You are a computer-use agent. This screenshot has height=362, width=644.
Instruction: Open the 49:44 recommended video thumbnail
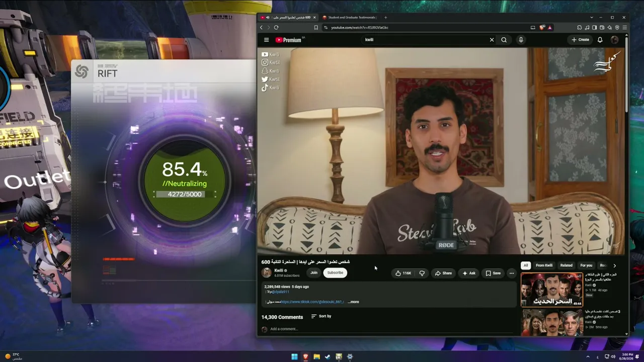[551, 289]
